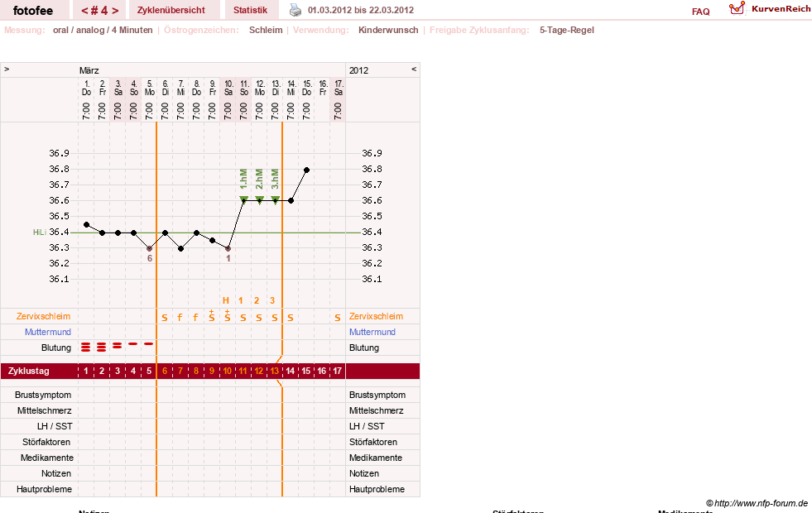Click the light bleeding icon on cycle day 5
The height and width of the screenshot is (513, 812).
click(x=149, y=343)
